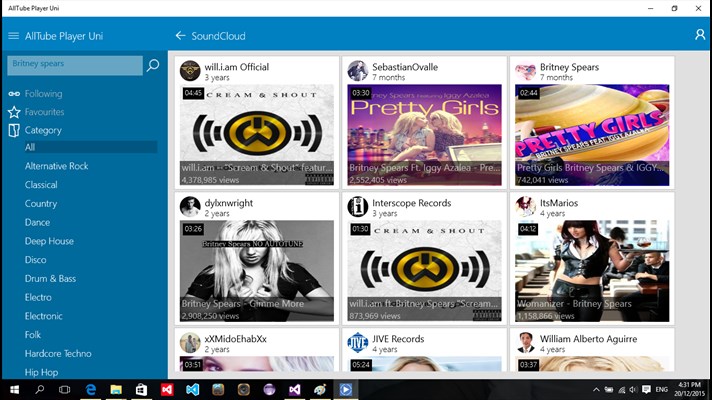The height and width of the screenshot is (400, 712).
Task: Click the Britney Spears uploader avatar
Action: (525, 71)
